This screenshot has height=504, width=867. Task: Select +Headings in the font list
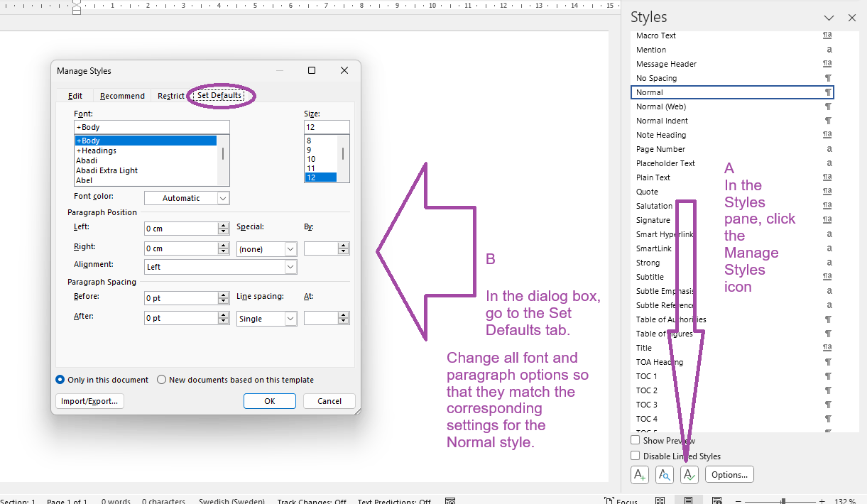coord(146,150)
